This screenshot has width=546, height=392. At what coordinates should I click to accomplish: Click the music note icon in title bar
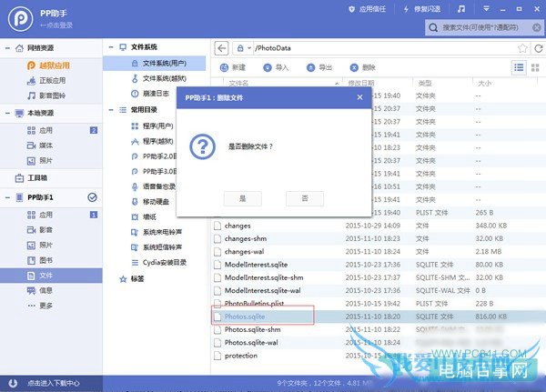click(x=461, y=9)
